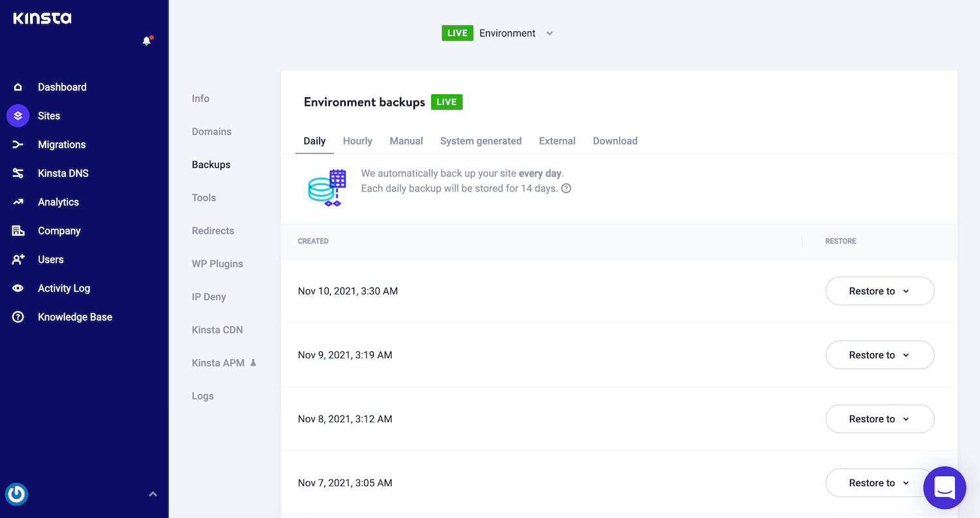The width and height of the screenshot is (980, 518).
Task: Collapse the sidebar using the chevron
Action: pos(153,494)
